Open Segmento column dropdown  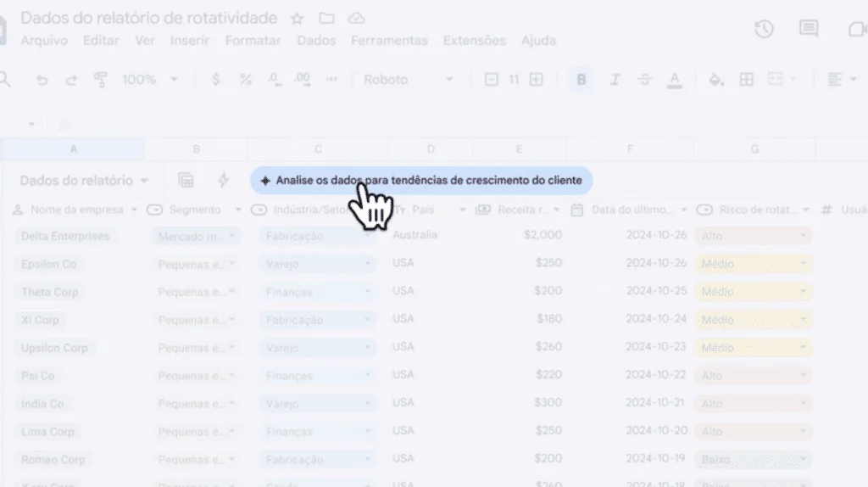[x=238, y=210]
